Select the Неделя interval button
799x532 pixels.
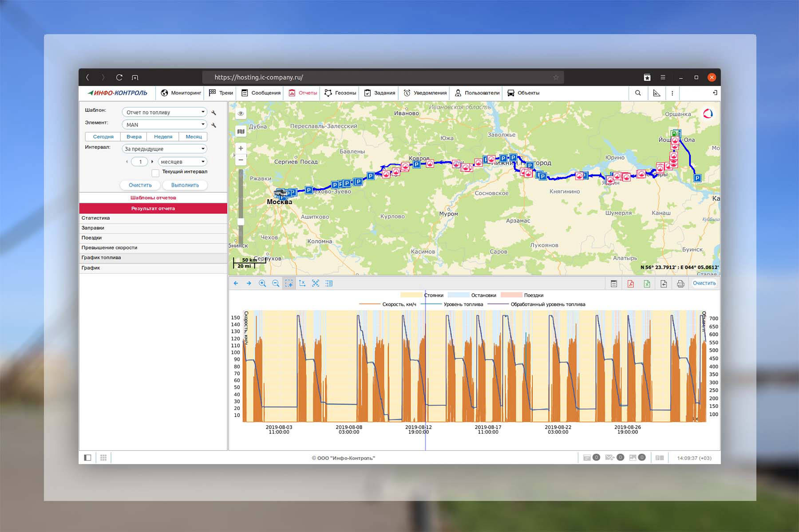163,137
